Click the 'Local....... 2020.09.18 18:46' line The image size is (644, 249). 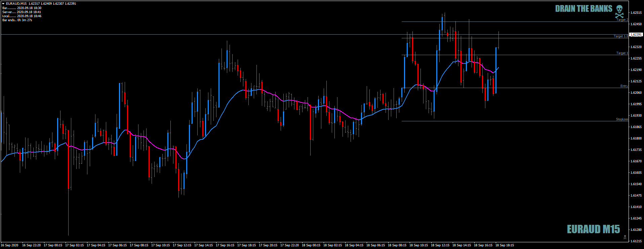22,16
